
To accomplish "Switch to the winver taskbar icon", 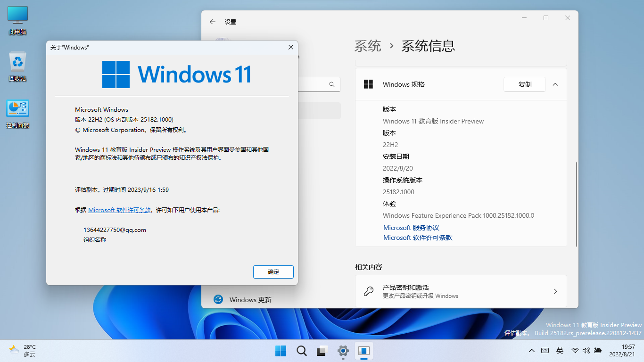I will click(x=363, y=351).
